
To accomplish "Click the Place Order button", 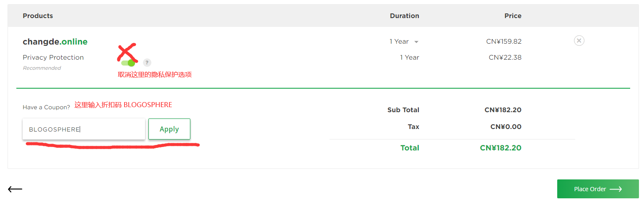I will click(597, 189).
